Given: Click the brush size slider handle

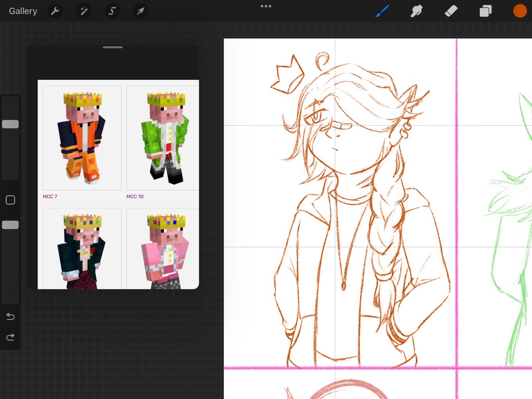Looking at the screenshot, I should click(10, 124).
